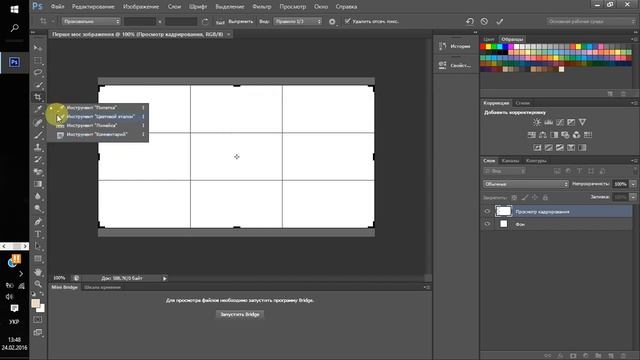Switch to the Контуры tab
This screenshot has width=640, height=360.
pyautogui.click(x=536, y=161)
